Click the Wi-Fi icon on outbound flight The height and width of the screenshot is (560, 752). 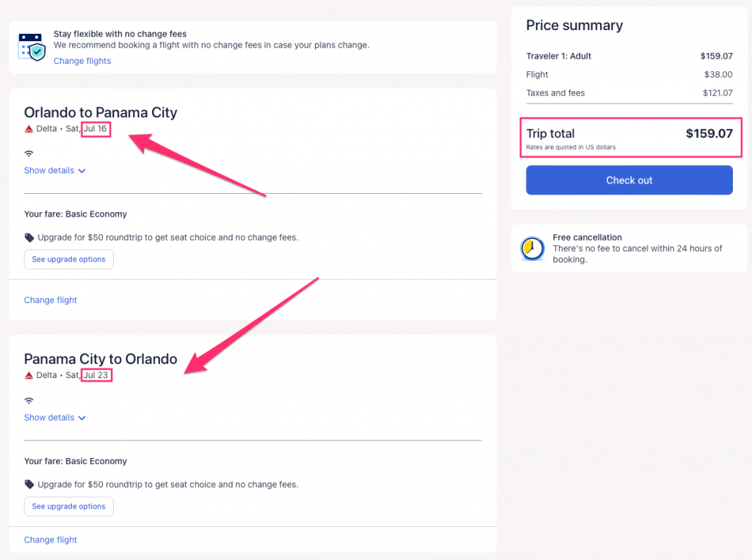[29, 153]
